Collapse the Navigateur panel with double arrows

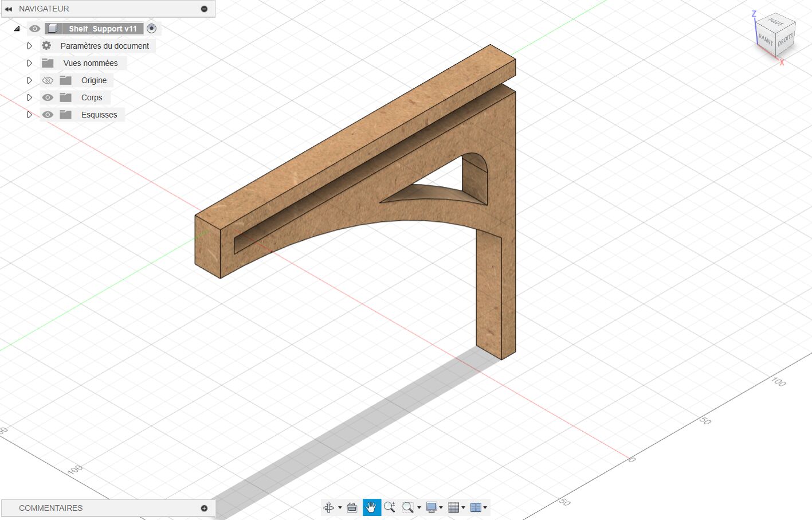pos(9,9)
